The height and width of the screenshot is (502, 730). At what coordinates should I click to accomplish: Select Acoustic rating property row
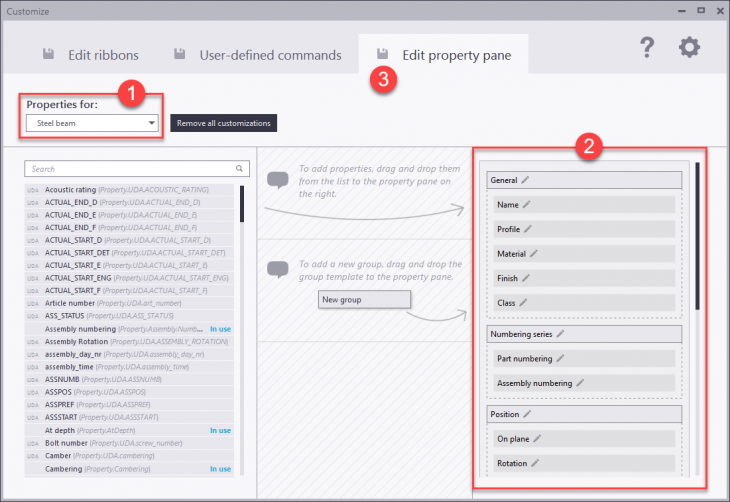pyautogui.click(x=129, y=190)
